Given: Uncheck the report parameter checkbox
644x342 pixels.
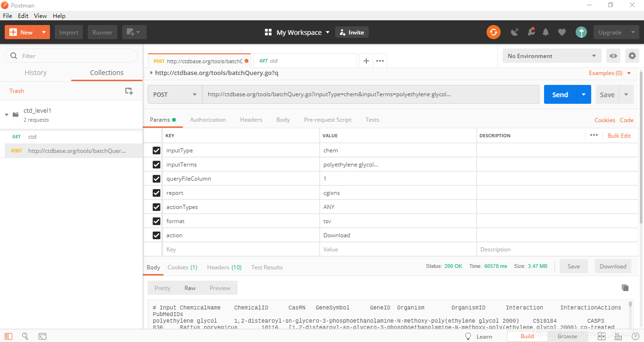Looking at the screenshot, I should [157, 193].
